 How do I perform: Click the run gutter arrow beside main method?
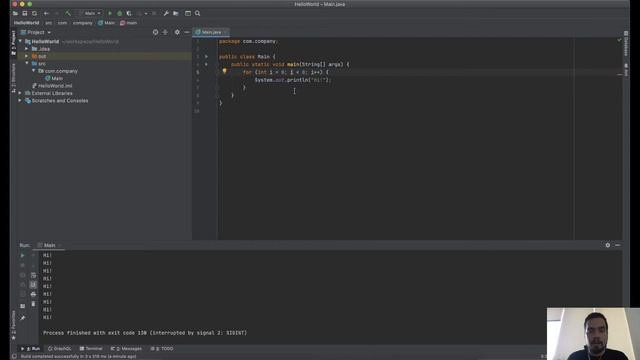click(x=207, y=64)
